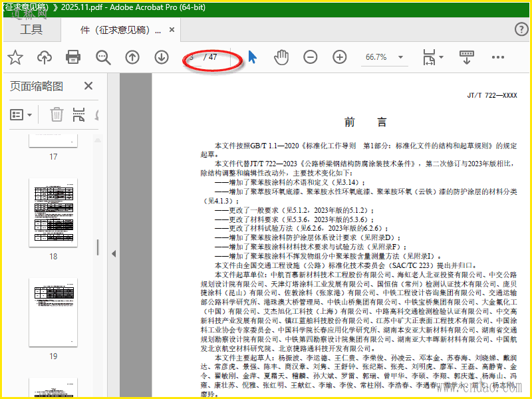The height and width of the screenshot is (399, 532).
Task: Click the zoom out minus icon
Action: [x=311, y=57]
